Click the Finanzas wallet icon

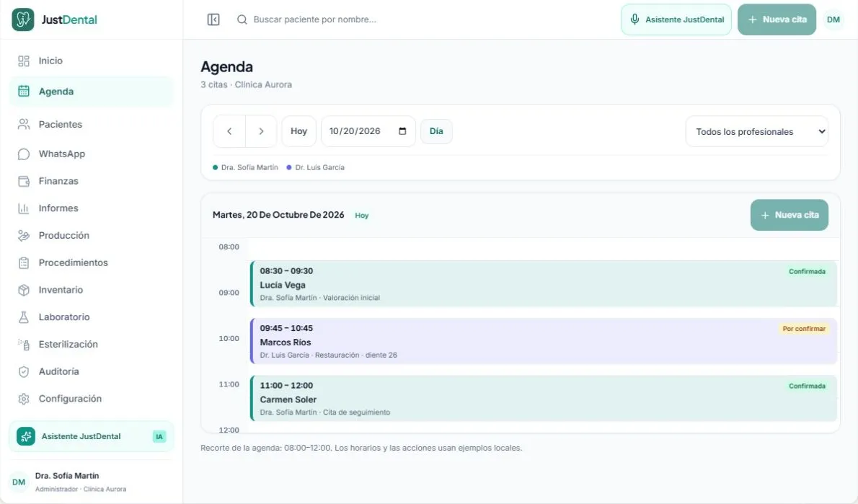point(24,181)
